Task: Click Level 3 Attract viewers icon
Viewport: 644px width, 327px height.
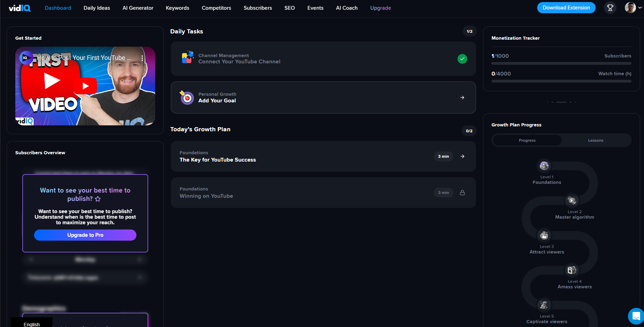Action: (544, 235)
